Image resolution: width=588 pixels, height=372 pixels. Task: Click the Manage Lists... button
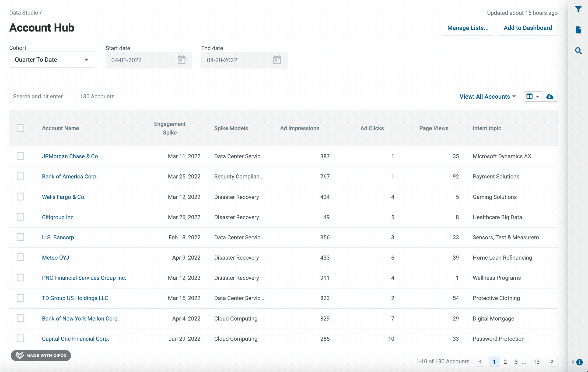[x=468, y=28]
